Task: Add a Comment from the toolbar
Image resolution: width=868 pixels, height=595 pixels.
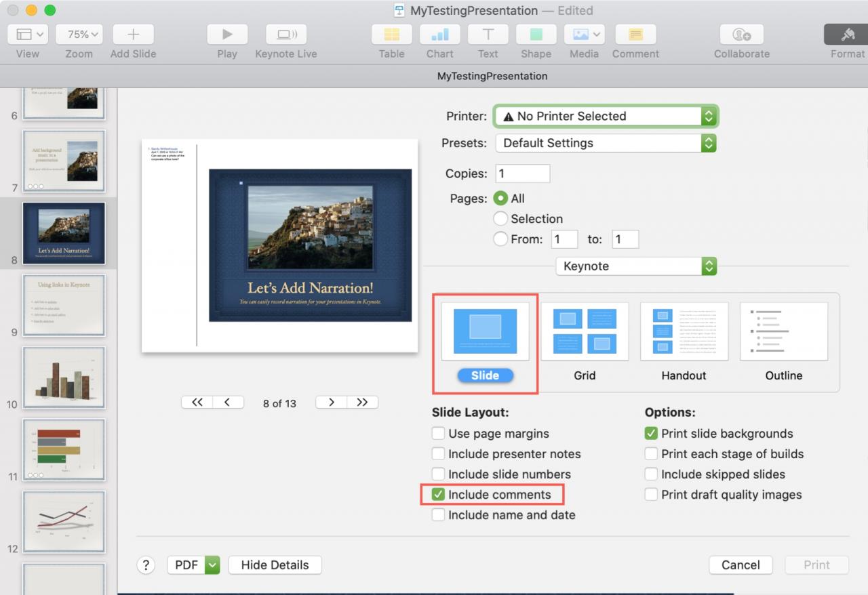Action: [x=635, y=35]
